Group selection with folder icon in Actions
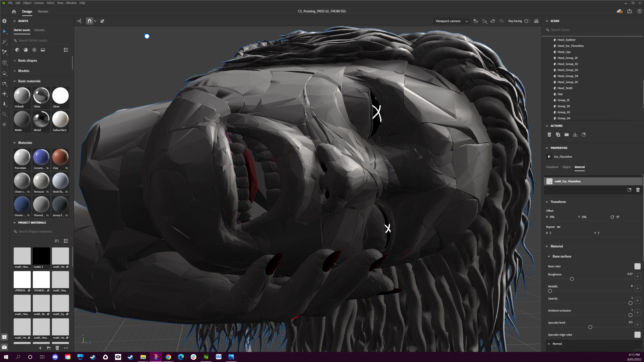Screen dimensions: 644x362 click(567, 135)
